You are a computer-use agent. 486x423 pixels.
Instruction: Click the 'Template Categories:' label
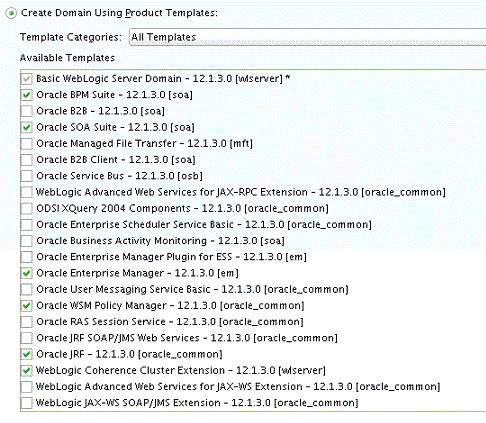pyautogui.click(x=71, y=37)
